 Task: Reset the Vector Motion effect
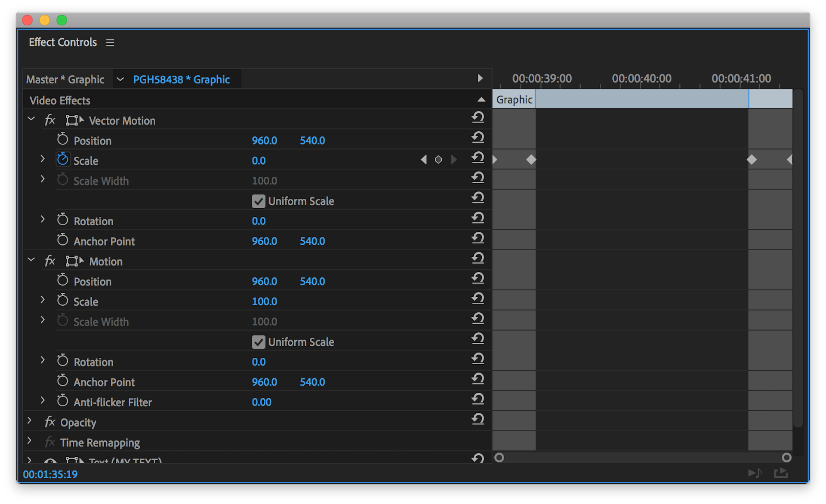tap(478, 117)
